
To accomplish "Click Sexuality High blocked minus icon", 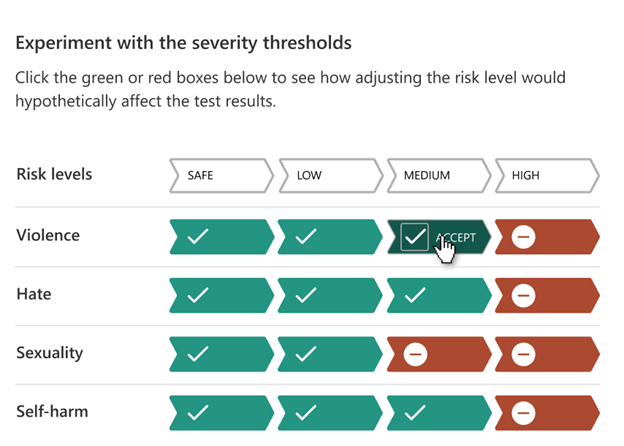I will point(524,353).
